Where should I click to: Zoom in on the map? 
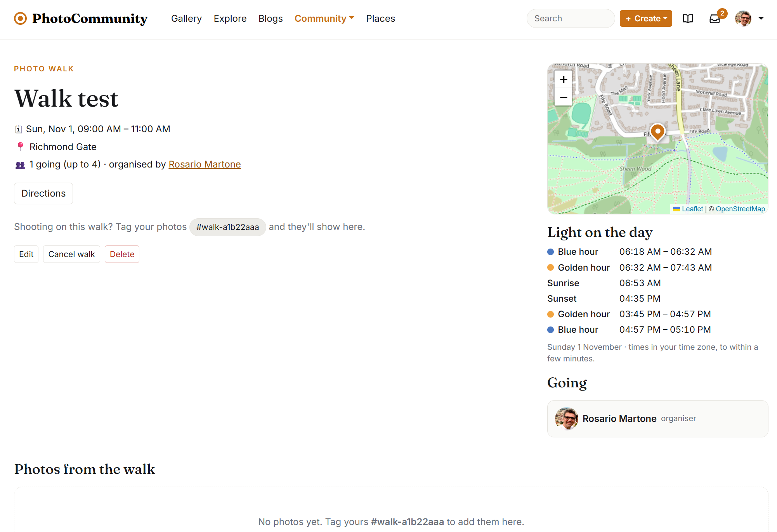click(x=564, y=79)
